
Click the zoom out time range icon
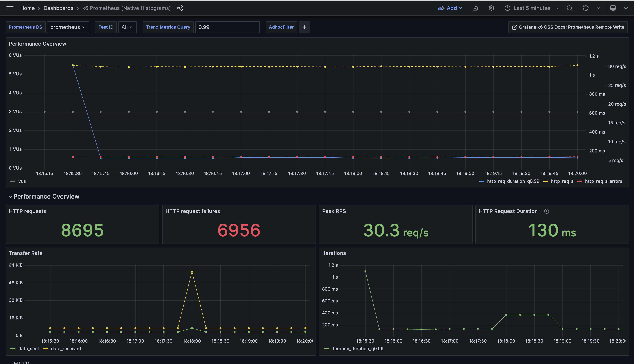point(569,8)
